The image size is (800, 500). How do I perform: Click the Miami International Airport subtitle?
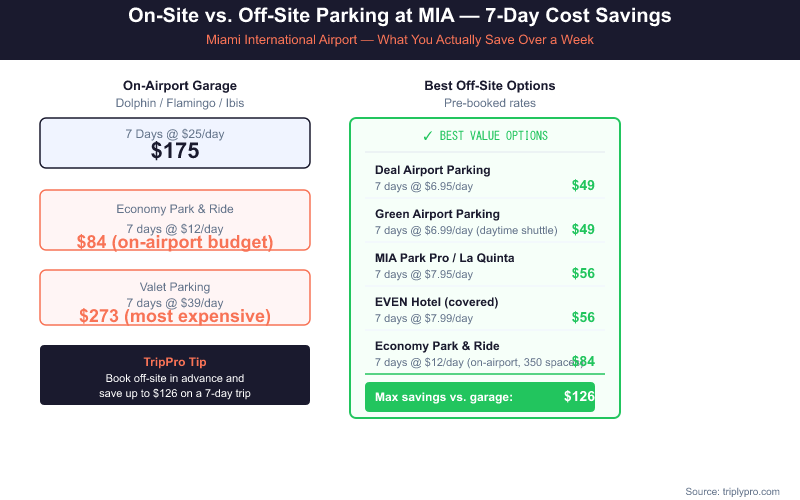(400, 40)
